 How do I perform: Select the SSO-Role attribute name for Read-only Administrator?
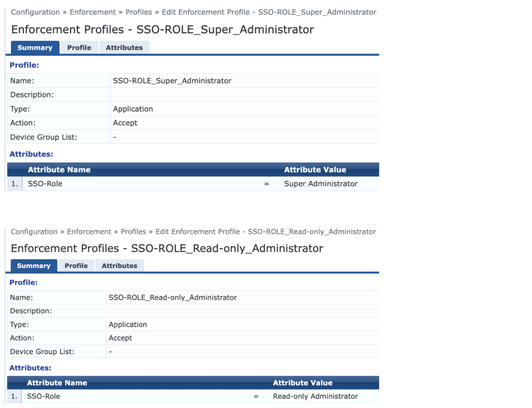pyautogui.click(x=44, y=396)
